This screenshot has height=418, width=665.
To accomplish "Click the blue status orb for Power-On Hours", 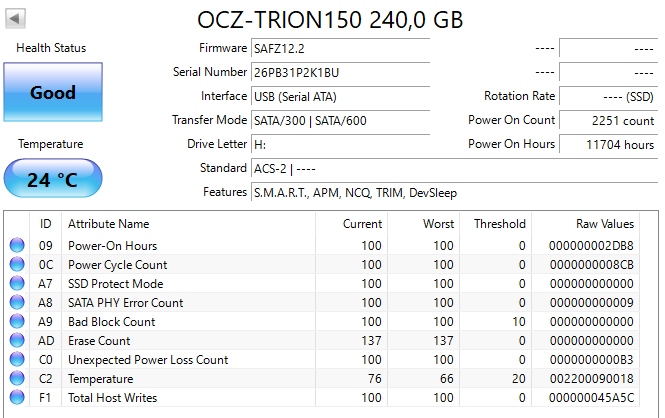I will (17, 246).
